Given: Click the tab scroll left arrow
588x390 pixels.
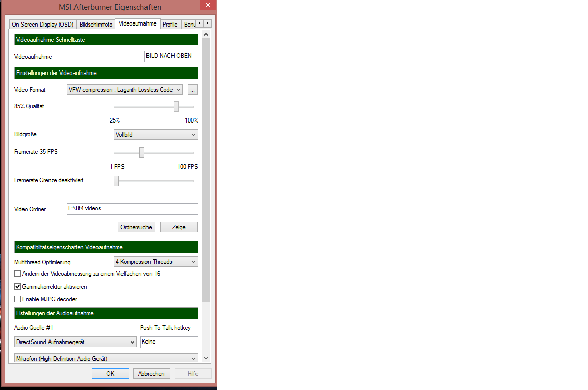Looking at the screenshot, I should tap(200, 23).
